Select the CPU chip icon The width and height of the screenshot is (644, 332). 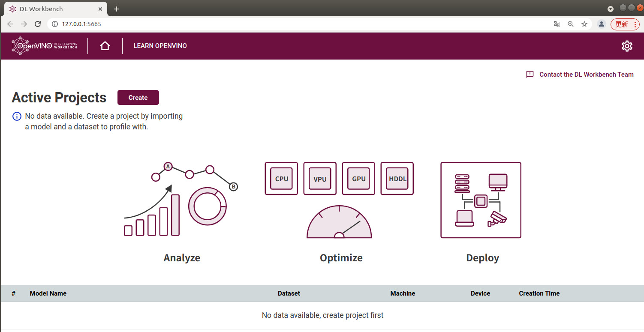[x=281, y=179]
